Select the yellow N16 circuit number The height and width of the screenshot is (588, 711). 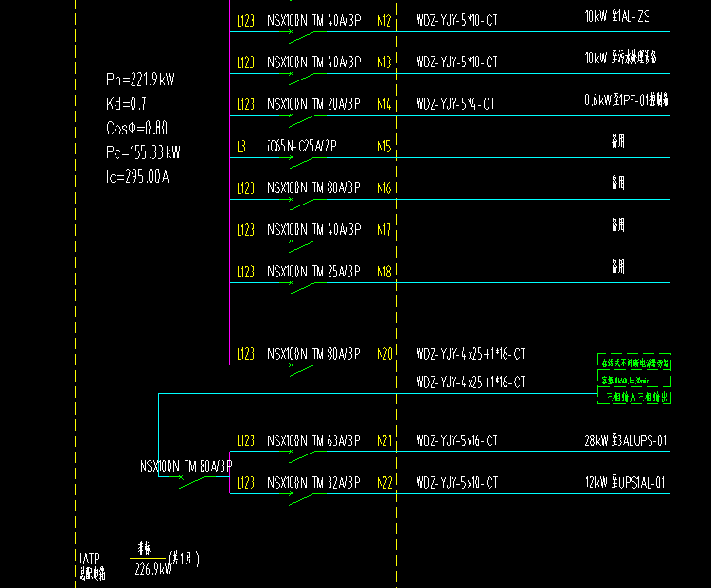click(x=383, y=188)
